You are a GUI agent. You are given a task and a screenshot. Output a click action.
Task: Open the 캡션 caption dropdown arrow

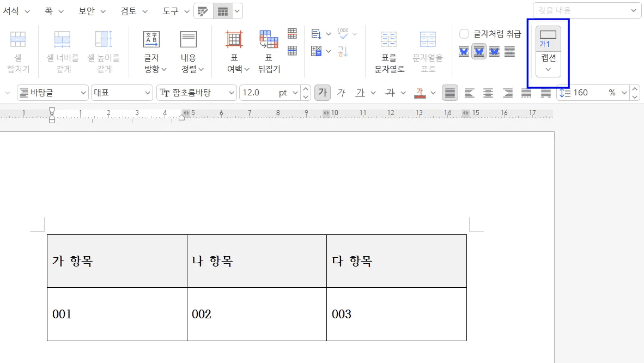548,69
